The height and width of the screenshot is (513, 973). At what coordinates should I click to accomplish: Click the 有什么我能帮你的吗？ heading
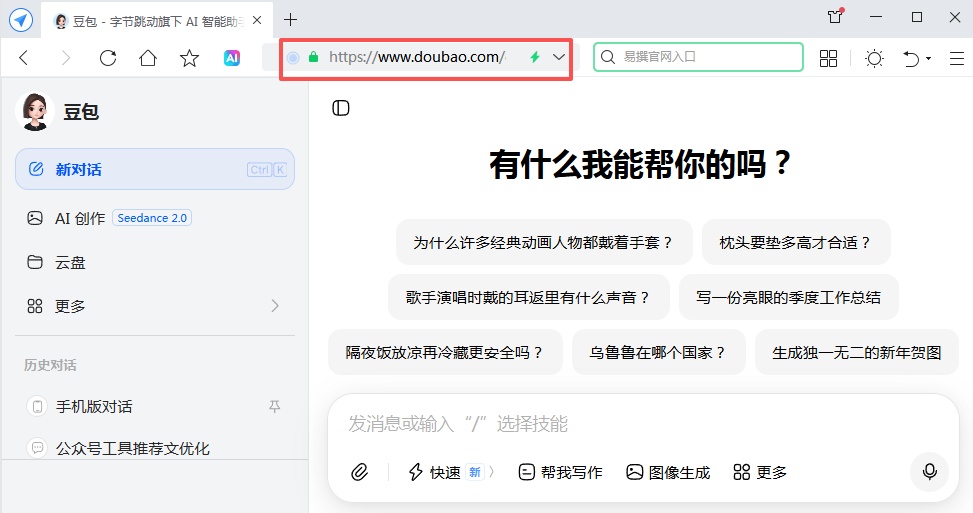click(641, 164)
